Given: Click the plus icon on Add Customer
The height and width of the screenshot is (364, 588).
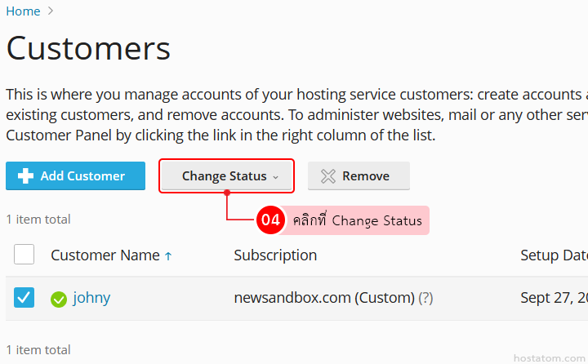Looking at the screenshot, I should click(25, 176).
